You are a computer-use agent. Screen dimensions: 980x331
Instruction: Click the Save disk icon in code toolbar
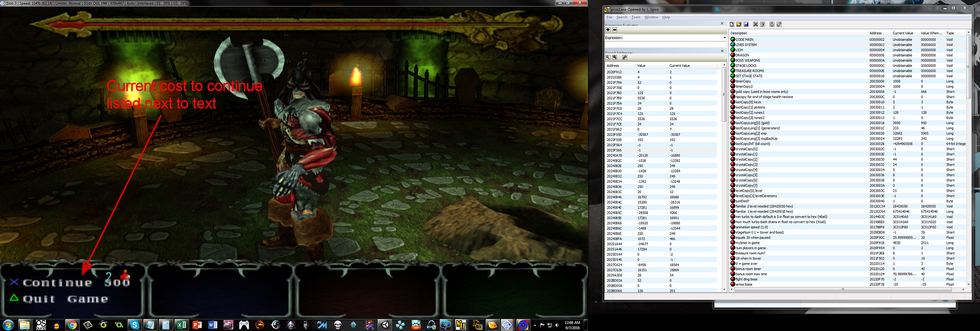746,24
